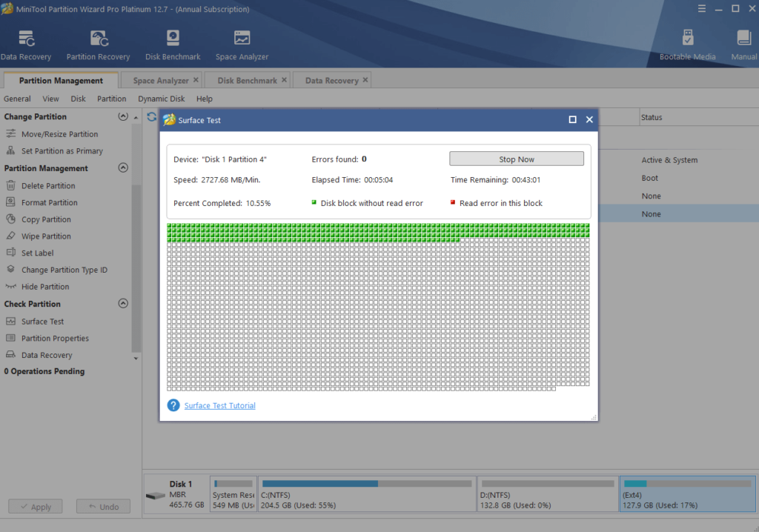Viewport: 759px width, 532px height.
Task: Select the D:(NTFS) 132.8 GB partition block
Action: click(x=548, y=493)
